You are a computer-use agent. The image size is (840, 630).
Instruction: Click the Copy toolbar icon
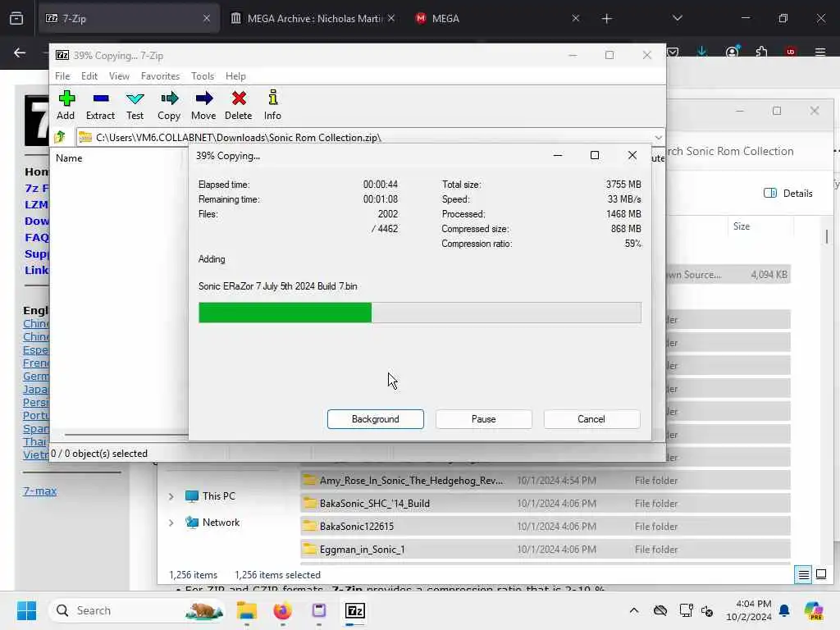[x=169, y=105]
